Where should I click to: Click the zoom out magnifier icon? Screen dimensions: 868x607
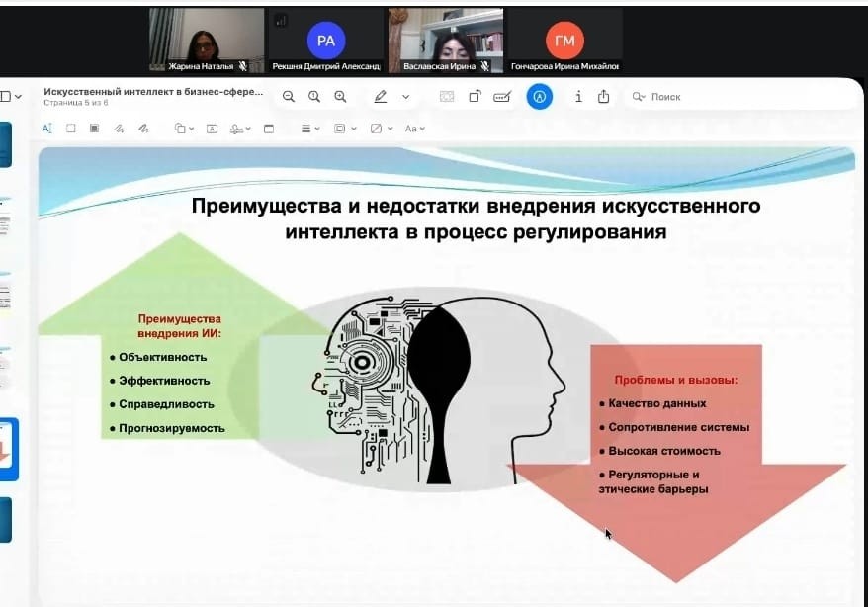[288, 97]
